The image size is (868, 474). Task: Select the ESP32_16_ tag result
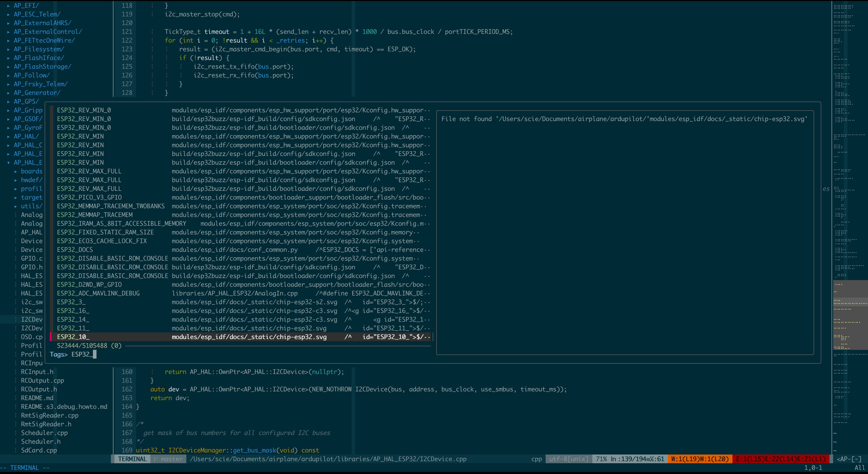click(x=240, y=311)
